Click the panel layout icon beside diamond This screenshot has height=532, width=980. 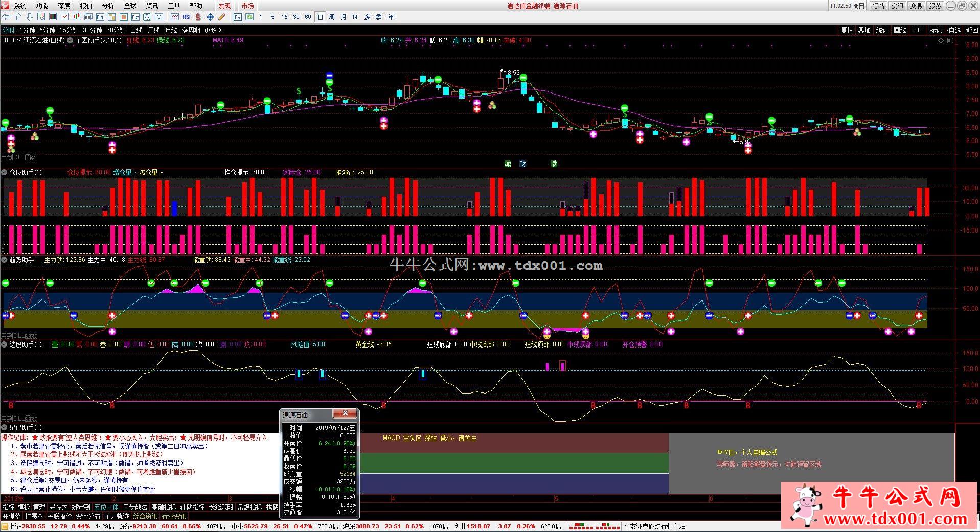pyautogui.click(x=950, y=41)
